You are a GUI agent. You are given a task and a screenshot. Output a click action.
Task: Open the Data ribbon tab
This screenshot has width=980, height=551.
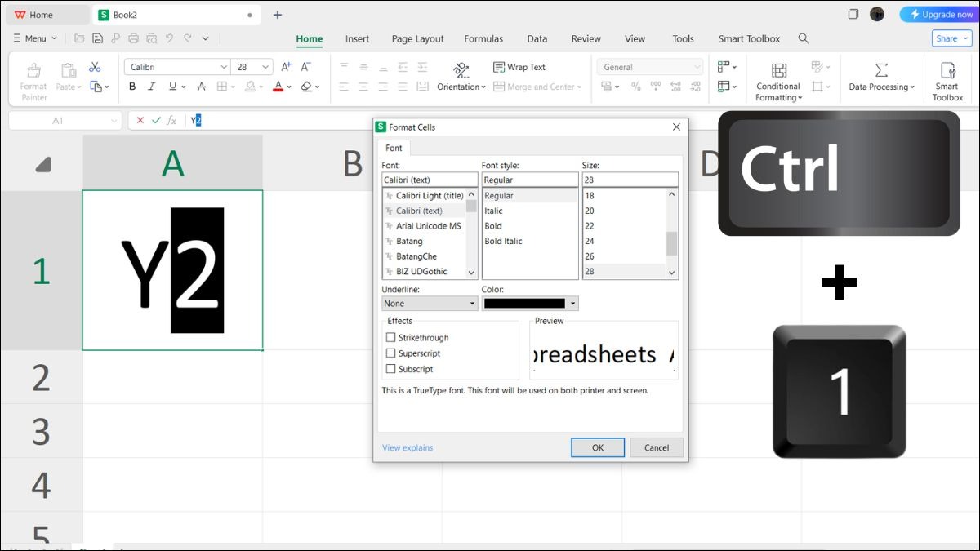[537, 38]
